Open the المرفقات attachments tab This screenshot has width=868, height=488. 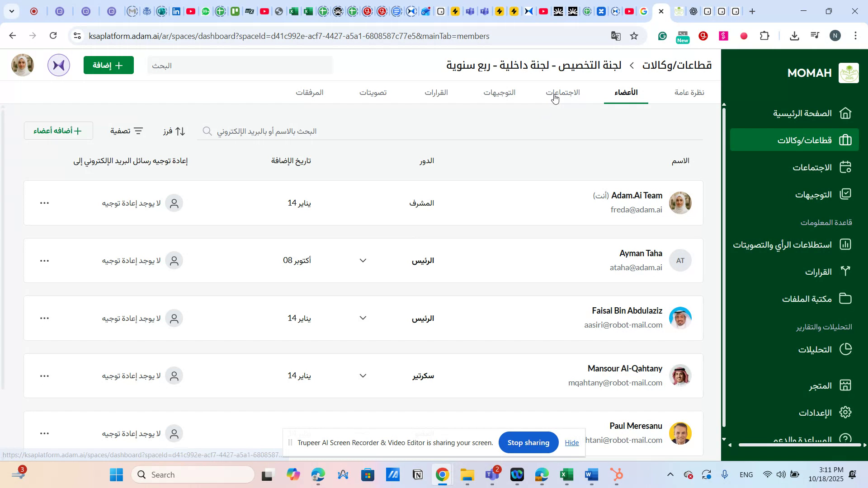(x=310, y=92)
